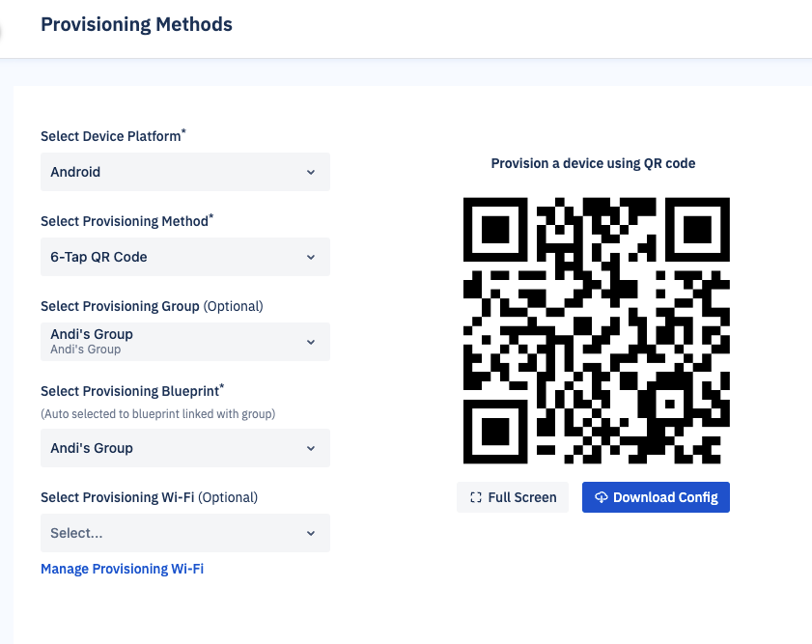Click the cloud download icon
Image resolution: width=812 pixels, height=644 pixels.
tap(601, 497)
